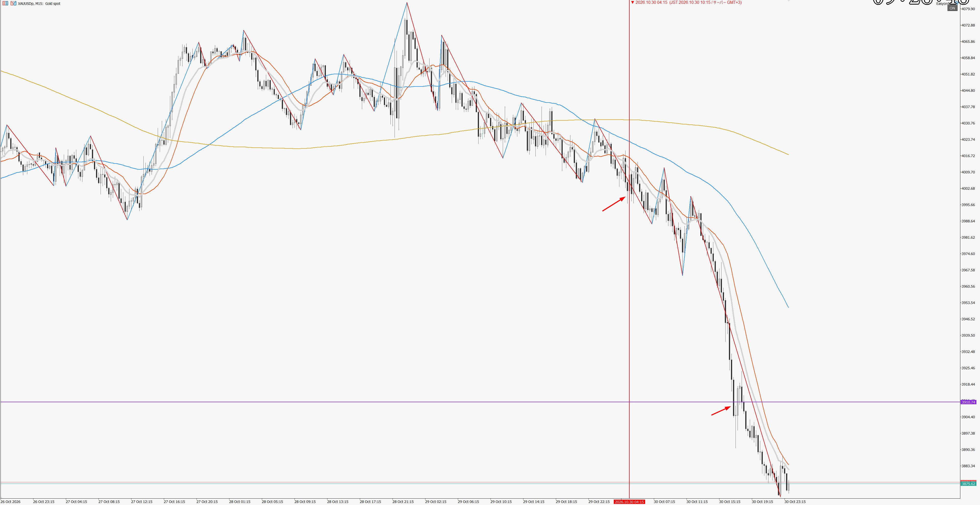Toggle the Easyorder ON button
Image resolution: width=980 pixels, height=505 pixels.
(952, 8)
